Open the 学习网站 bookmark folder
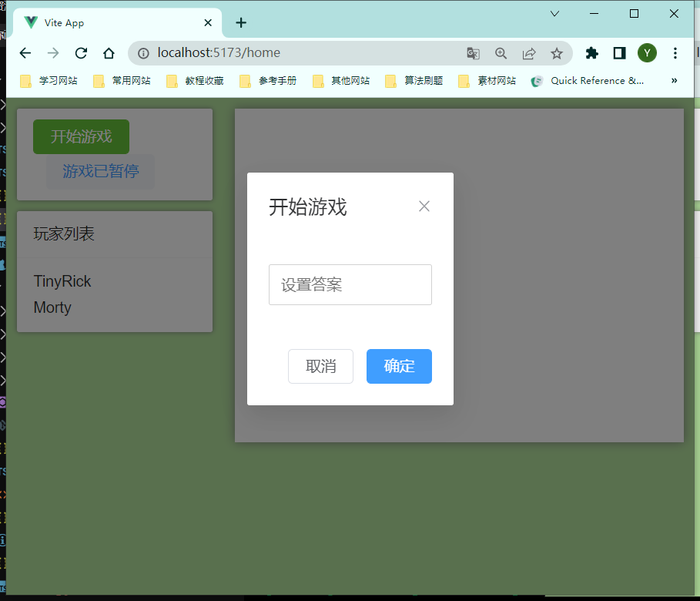Viewport: 700px width, 601px height. tap(49, 81)
